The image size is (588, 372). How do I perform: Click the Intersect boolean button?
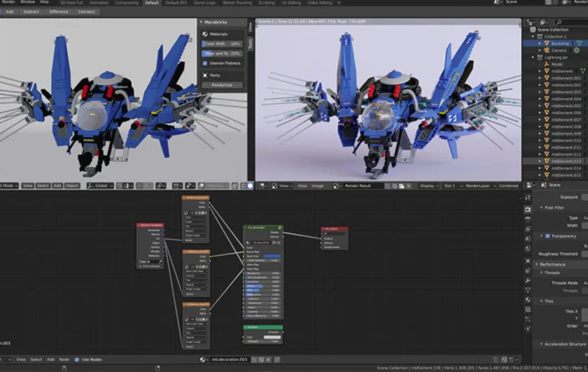click(86, 12)
